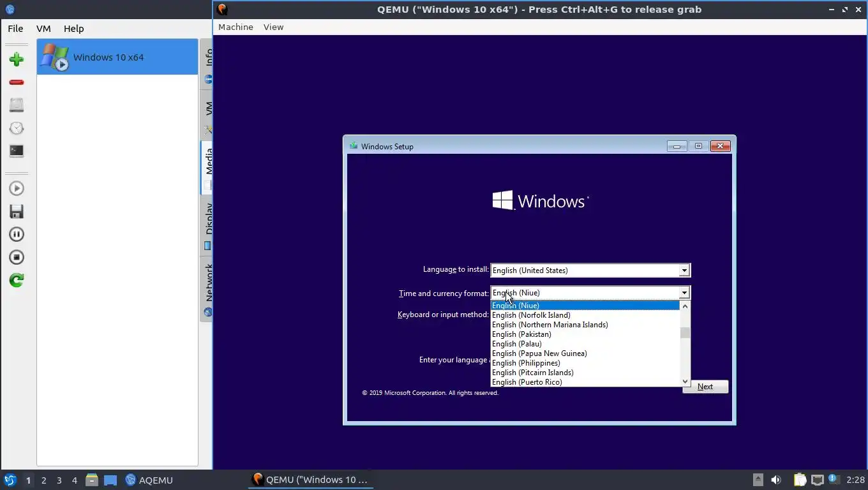Click the QEMU window title bar icon

[222, 9]
